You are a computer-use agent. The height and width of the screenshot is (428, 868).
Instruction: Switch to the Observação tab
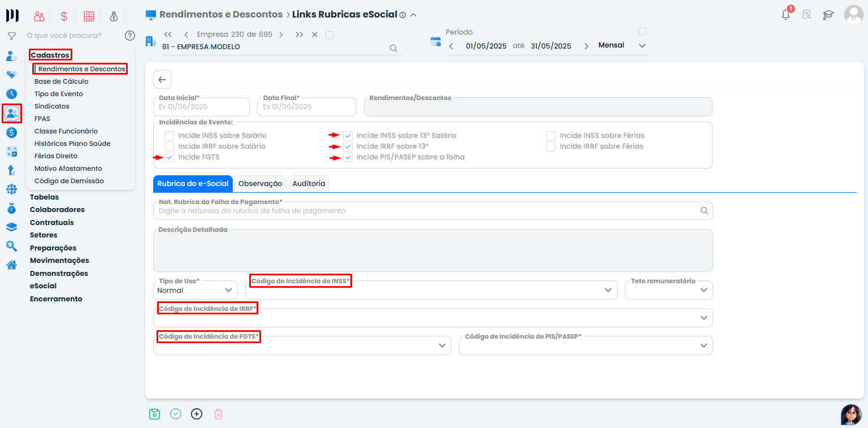point(260,184)
